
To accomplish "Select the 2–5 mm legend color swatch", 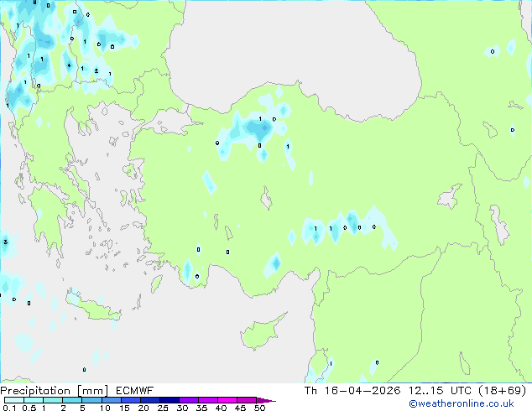I will click(x=72, y=400).
